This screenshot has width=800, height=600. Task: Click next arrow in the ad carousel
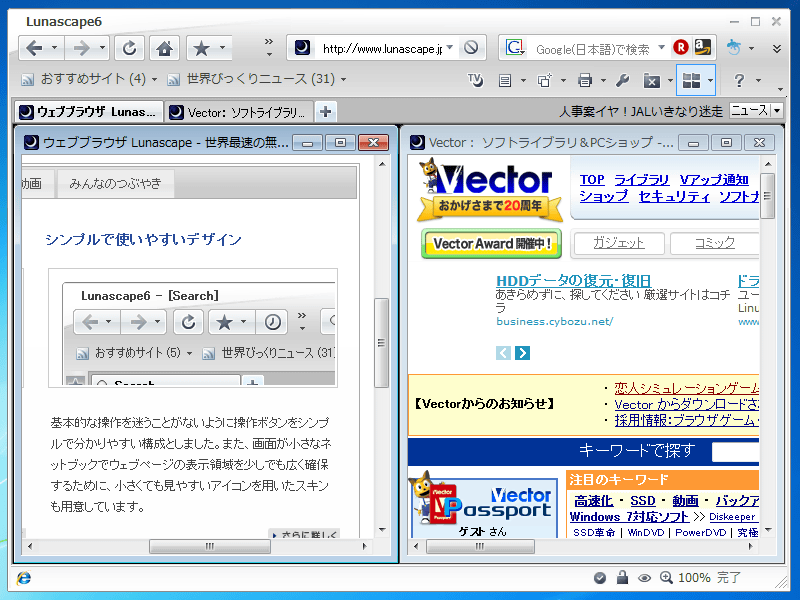point(522,353)
